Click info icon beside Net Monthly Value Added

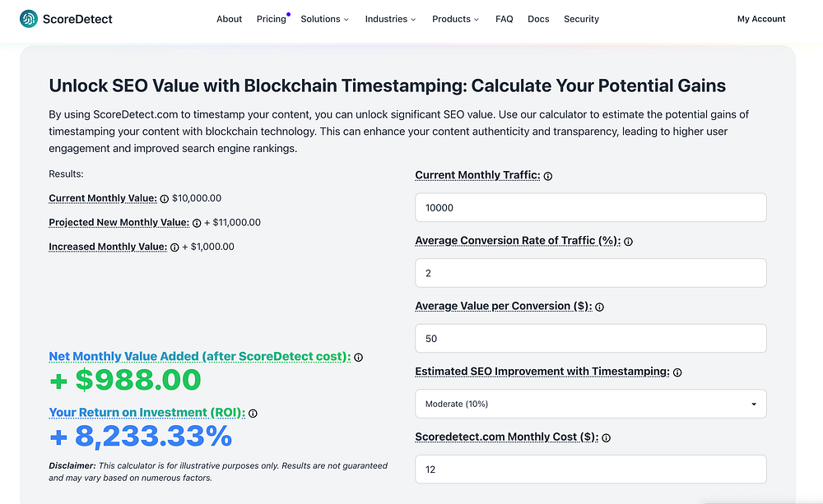pyautogui.click(x=358, y=358)
